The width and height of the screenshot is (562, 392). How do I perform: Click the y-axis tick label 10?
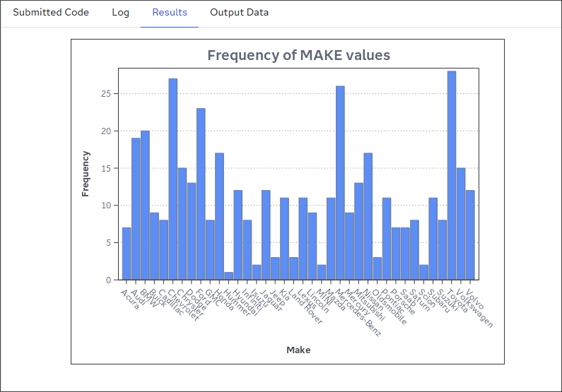(106, 206)
